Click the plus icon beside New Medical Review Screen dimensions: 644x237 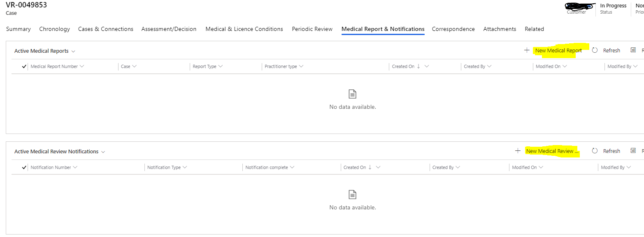(518, 151)
